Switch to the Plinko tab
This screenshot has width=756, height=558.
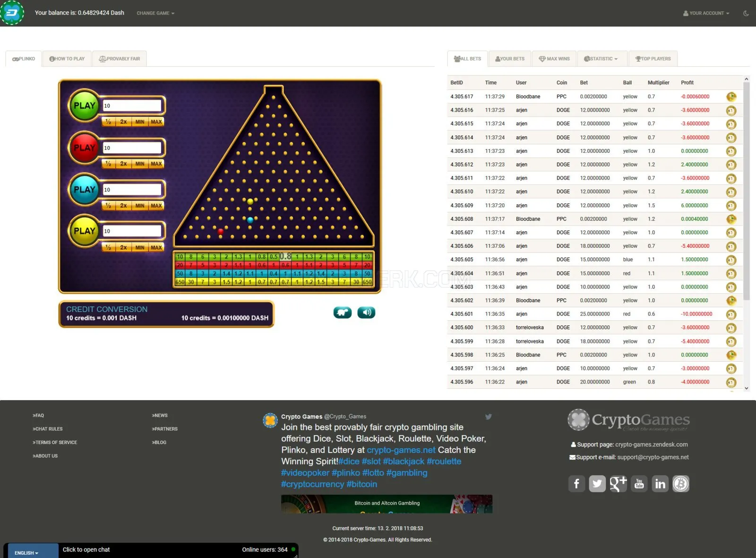[24, 59]
